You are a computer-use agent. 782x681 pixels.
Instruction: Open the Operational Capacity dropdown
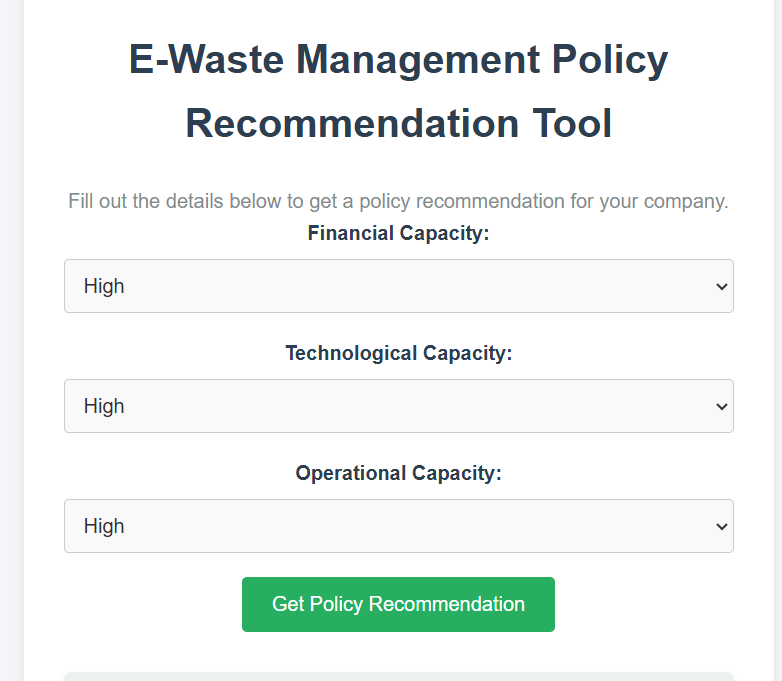tap(398, 526)
